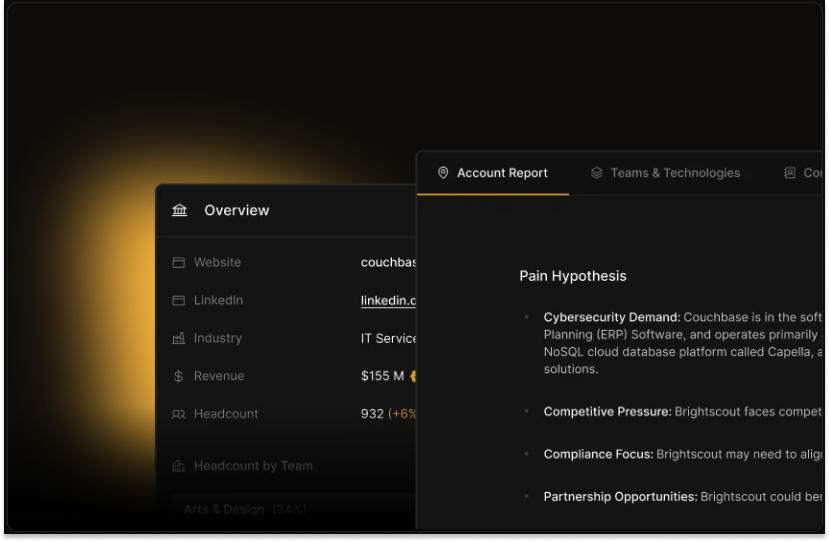Switch to Teams & Technologies tab
The height and width of the screenshot is (542, 829).
point(665,173)
